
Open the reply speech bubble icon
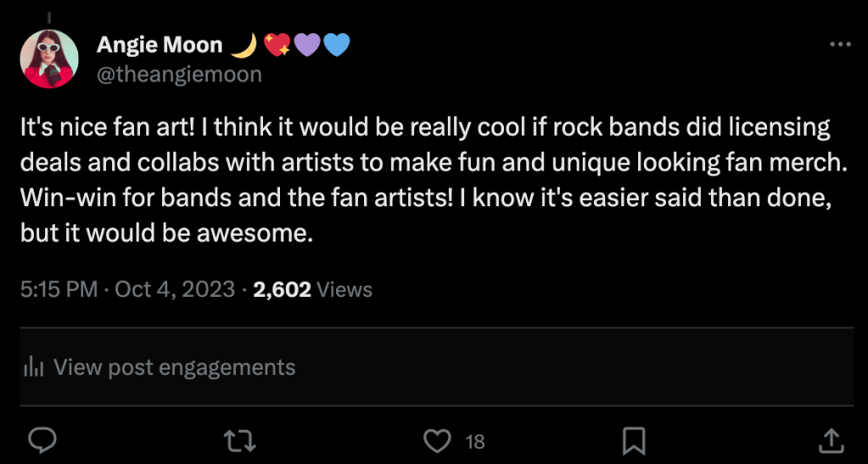coord(42,439)
